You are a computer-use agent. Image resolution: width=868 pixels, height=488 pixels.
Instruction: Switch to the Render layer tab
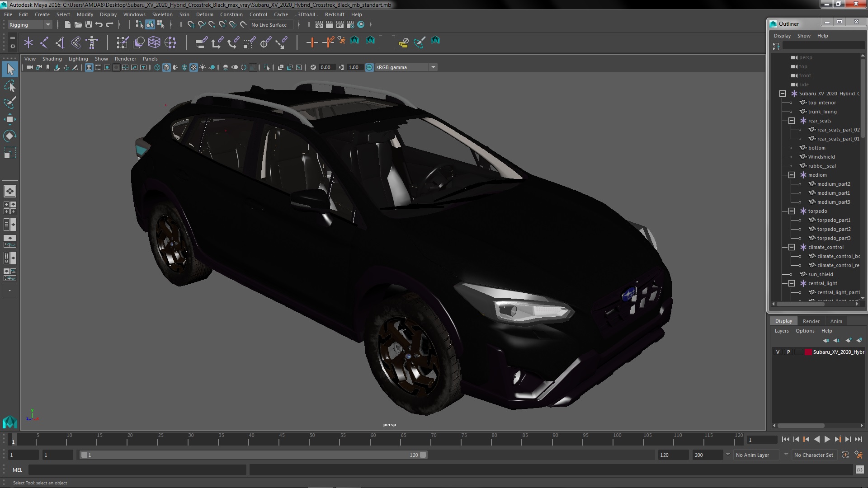point(811,321)
